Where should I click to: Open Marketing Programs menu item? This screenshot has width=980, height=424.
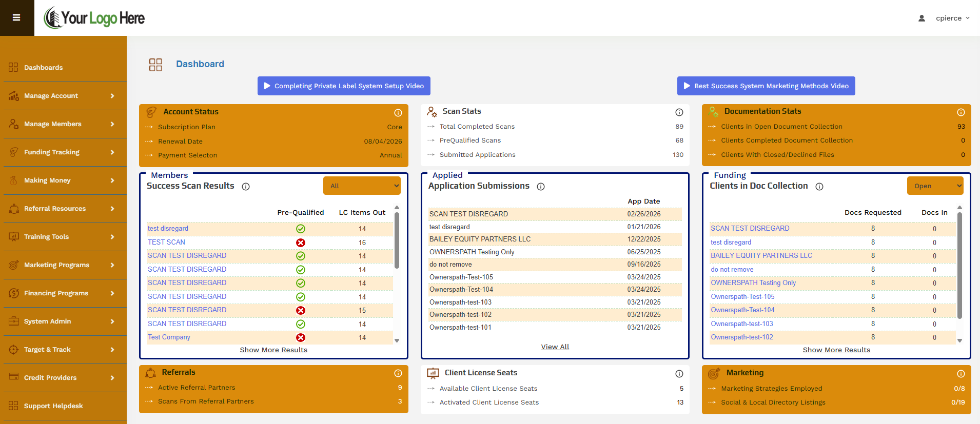65,265
